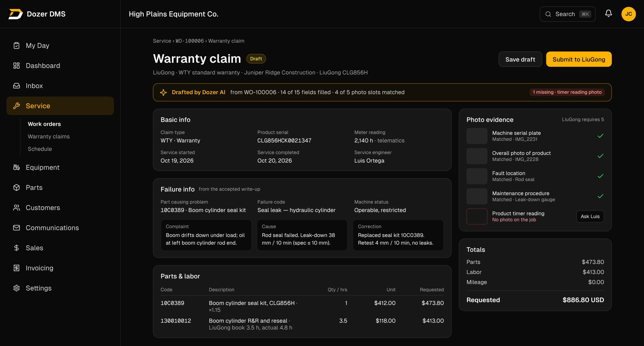
Task: Open Maintenance procedure photo thumbnail
Action: click(x=477, y=196)
